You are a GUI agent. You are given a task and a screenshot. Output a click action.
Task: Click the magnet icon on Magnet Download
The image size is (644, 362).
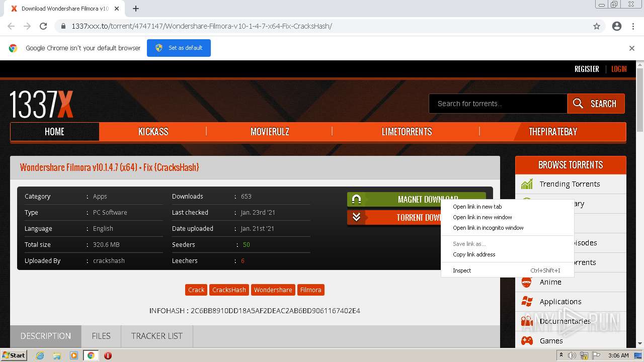pos(356,199)
